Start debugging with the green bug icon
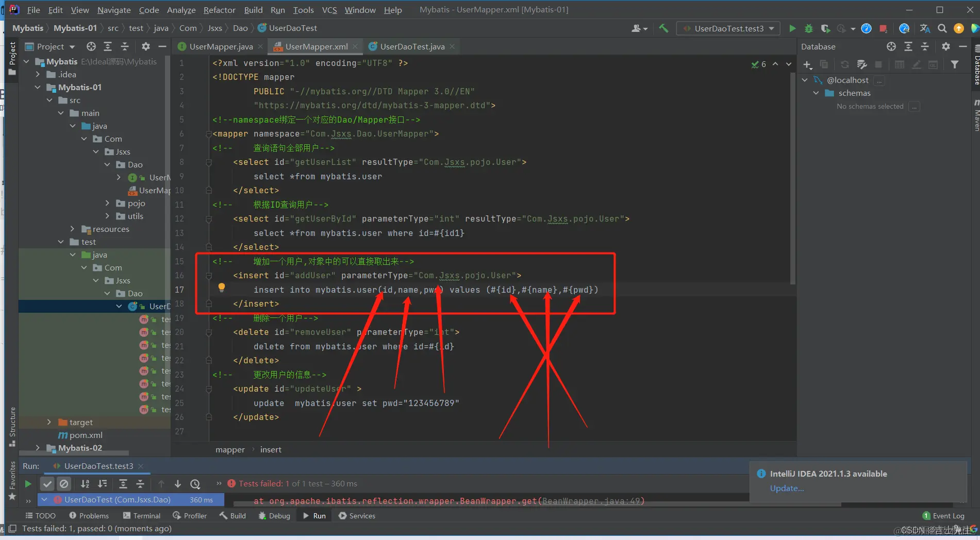 [x=809, y=28]
